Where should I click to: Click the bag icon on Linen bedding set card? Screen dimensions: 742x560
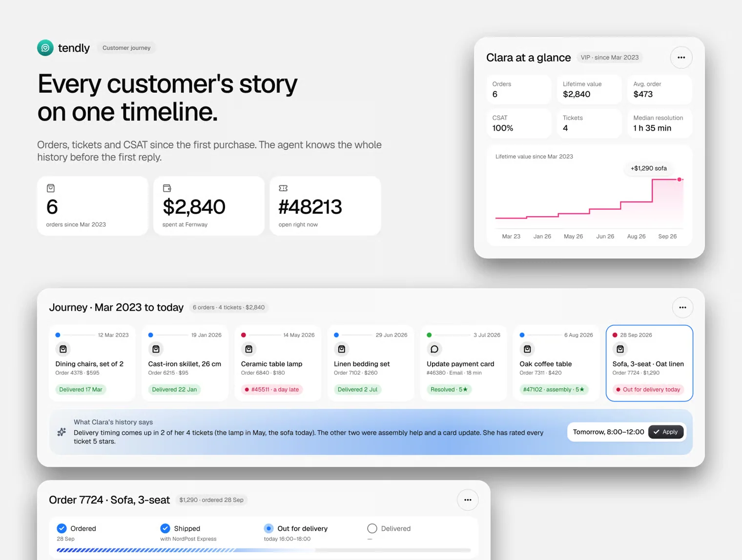point(342,349)
